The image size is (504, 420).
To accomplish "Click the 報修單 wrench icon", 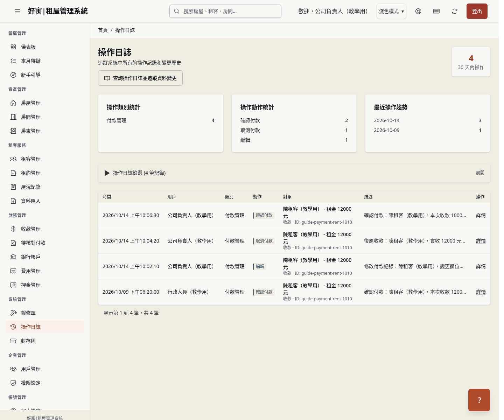I will tap(13, 313).
